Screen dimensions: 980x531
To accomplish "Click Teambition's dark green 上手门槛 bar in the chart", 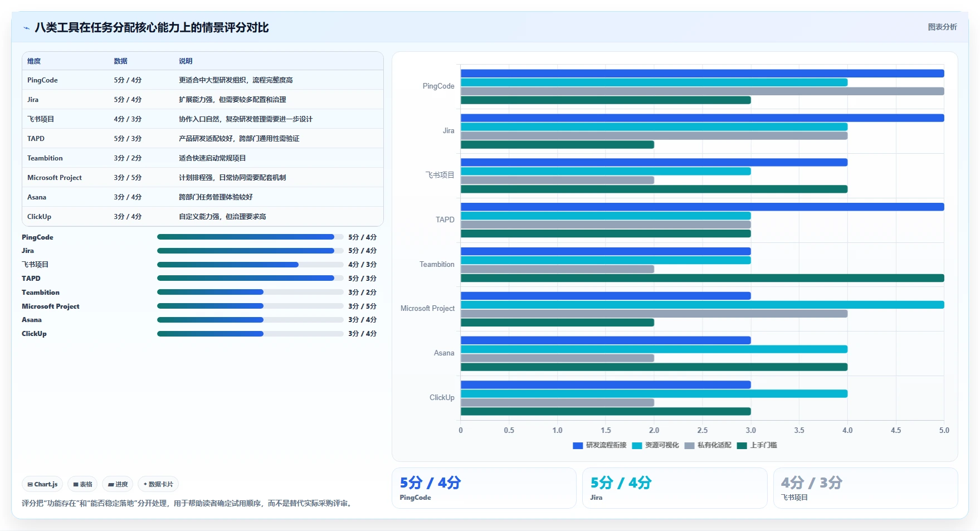I will (702, 278).
